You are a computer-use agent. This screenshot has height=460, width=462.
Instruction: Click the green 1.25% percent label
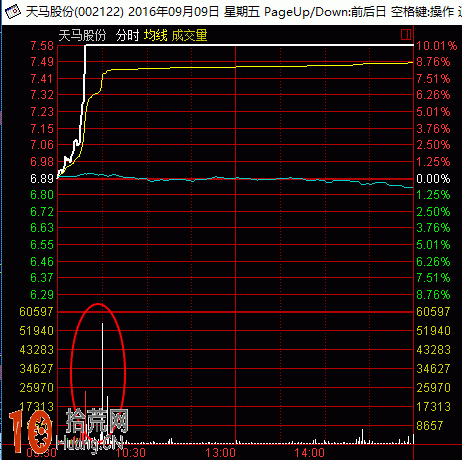(x=433, y=195)
